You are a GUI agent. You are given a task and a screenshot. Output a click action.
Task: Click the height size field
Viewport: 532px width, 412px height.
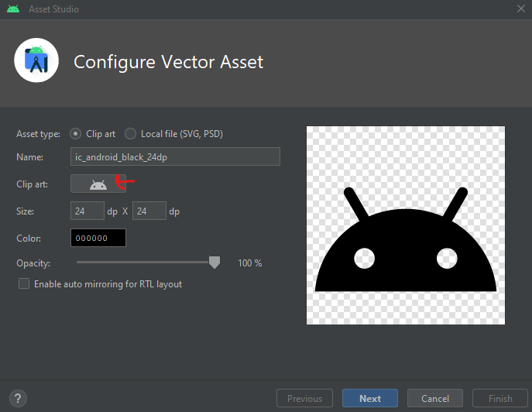point(149,211)
